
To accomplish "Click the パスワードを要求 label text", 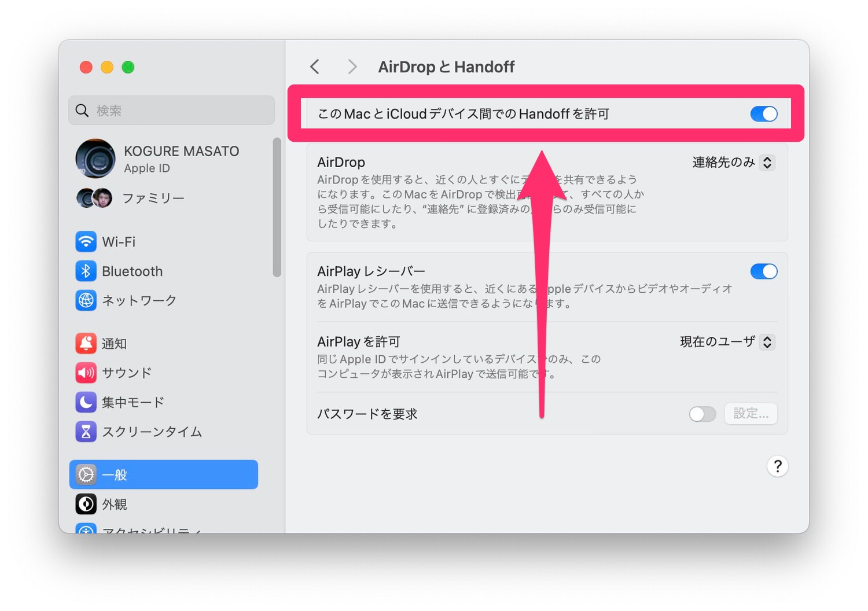I will [x=367, y=414].
